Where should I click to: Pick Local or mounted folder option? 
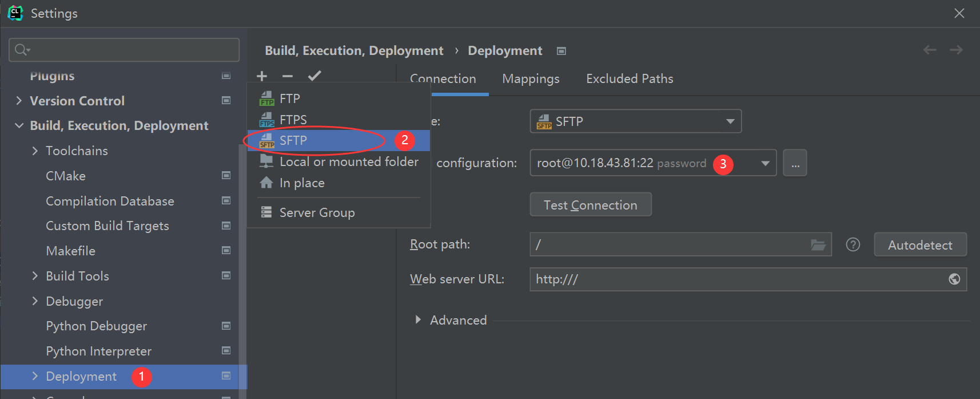coord(348,162)
